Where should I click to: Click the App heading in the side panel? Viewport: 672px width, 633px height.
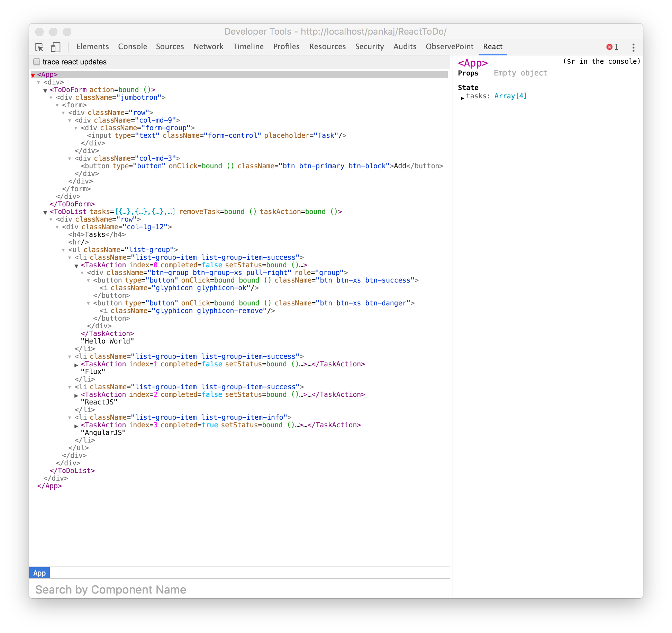coord(473,63)
